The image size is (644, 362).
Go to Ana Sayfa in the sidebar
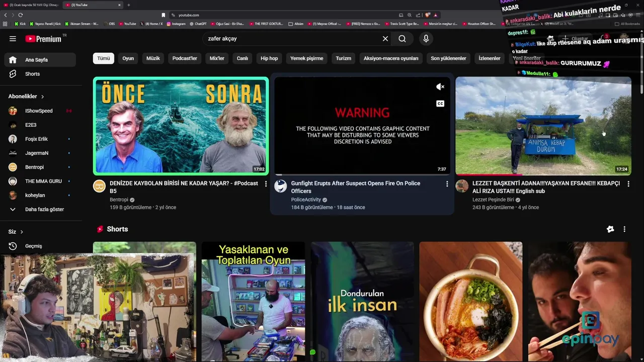pyautogui.click(x=40, y=60)
